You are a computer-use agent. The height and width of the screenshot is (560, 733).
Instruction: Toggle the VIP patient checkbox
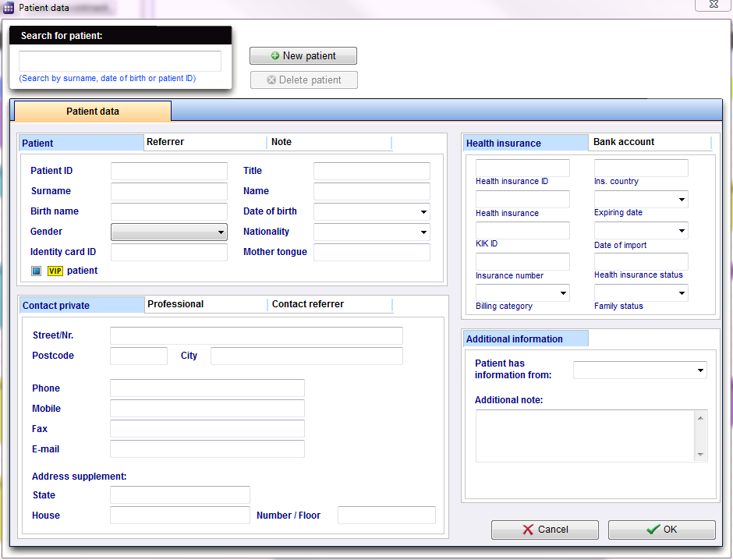click(36, 271)
